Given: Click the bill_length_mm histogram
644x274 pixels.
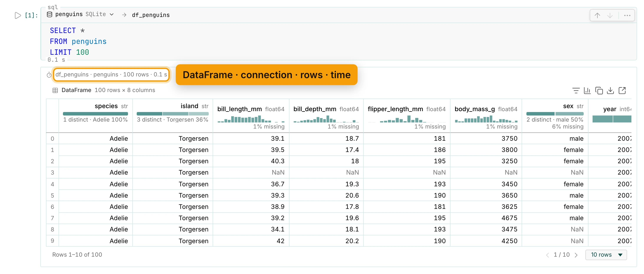Looking at the screenshot, I should (x=251, y=119).
